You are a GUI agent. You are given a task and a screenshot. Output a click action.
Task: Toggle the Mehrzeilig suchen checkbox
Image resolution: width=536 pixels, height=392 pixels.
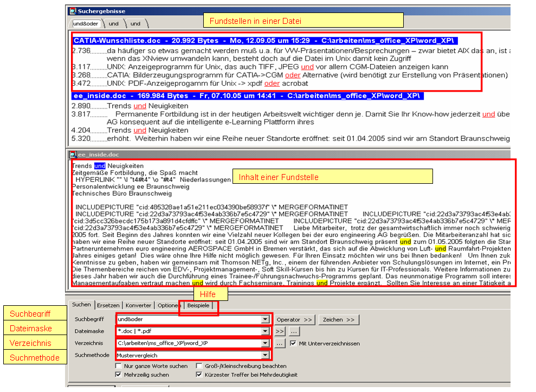coord(118,375)
